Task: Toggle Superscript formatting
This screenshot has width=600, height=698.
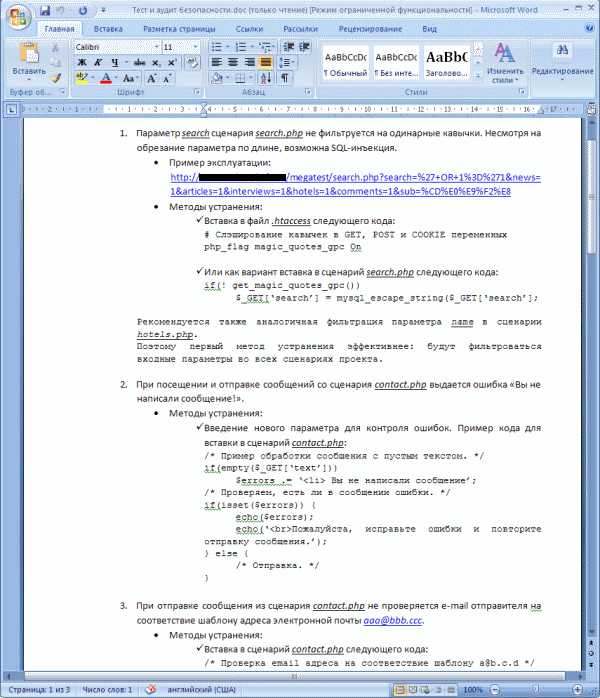Action: [x=172, y=62]
